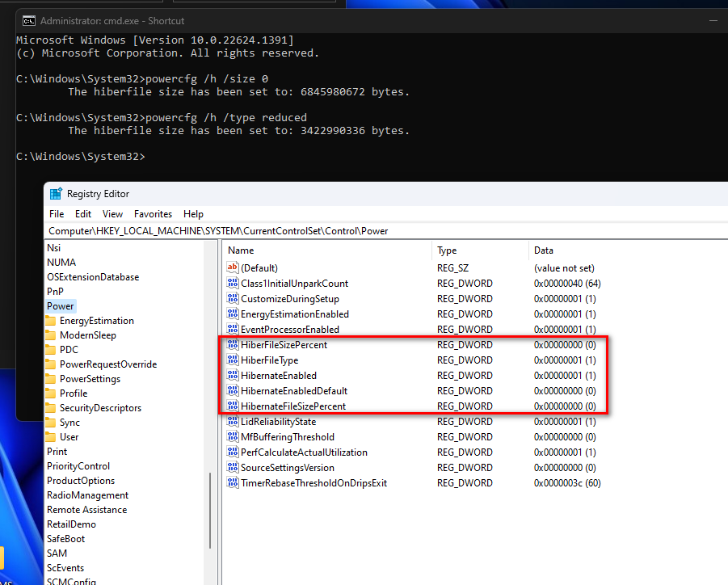The width and height of the screenshot is (728, 585).
Task: Select the PriorityControl key
Action: point(78,466)
